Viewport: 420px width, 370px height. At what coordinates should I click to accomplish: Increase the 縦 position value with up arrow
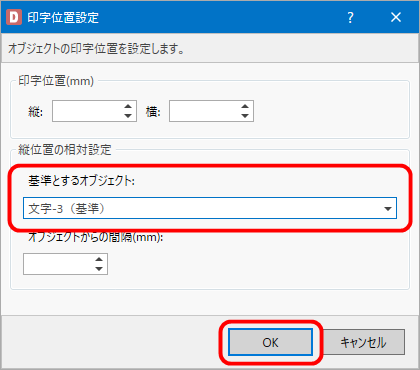coord(128,107)
